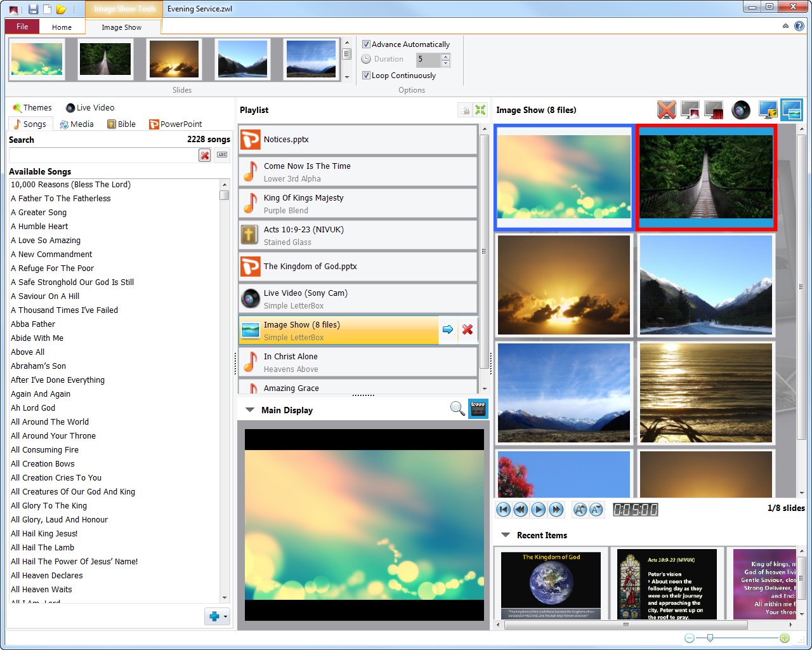The image size is (812, 650).
Task: Click the zoom slider in status bar
Action: pos(710,638)
